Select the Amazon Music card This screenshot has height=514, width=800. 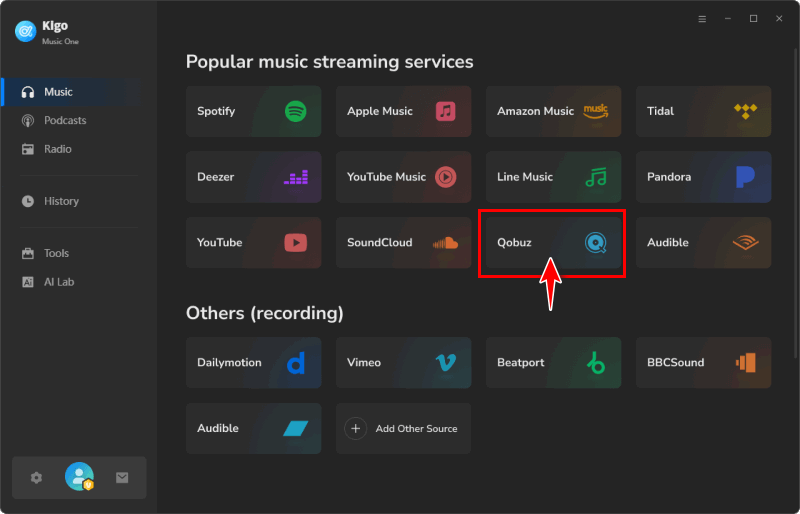pos(554,111)
